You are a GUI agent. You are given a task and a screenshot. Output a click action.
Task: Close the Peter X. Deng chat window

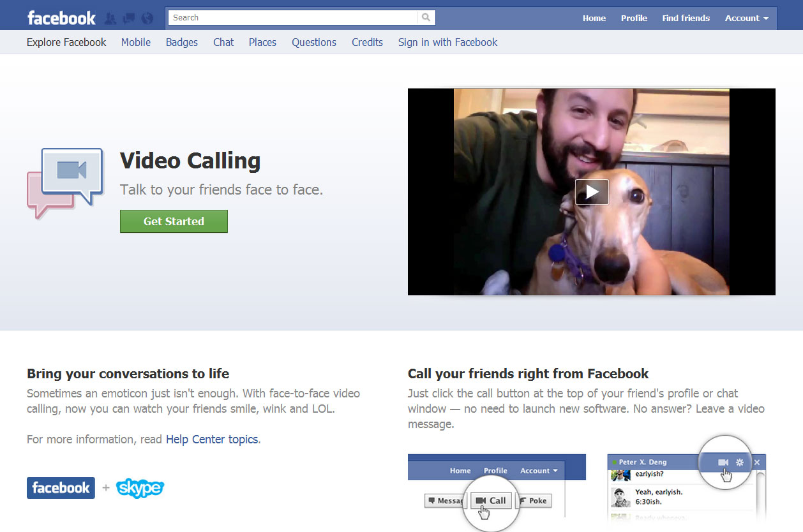757,462
